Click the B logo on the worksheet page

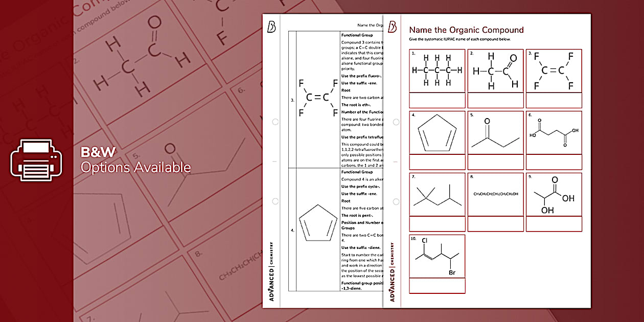click(x=393, y=27)
